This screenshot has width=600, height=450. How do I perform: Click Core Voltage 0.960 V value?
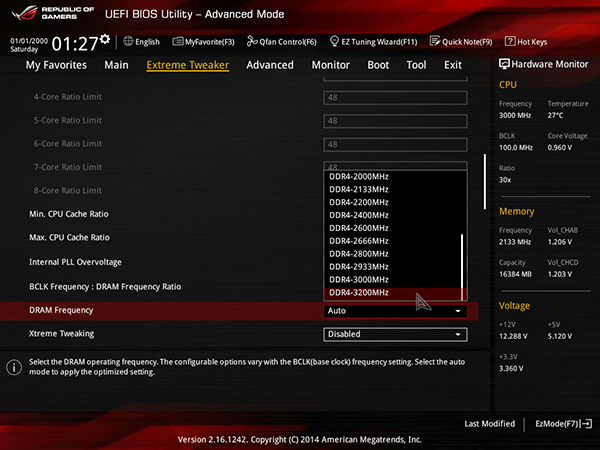(x=560, y=148)
